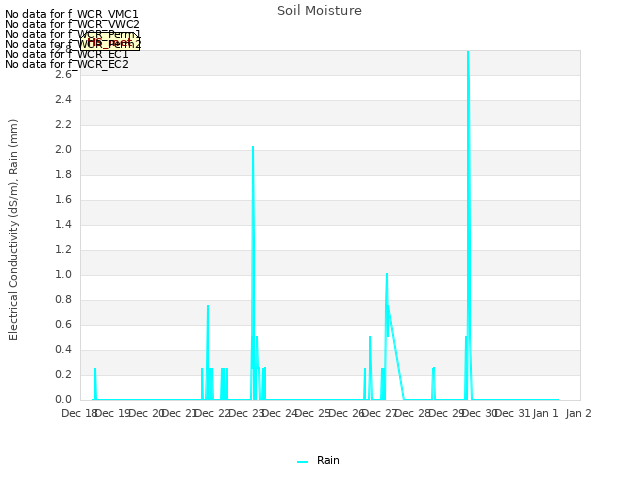Click the 0.0 y-axis tick label
Viewport: 640px width, 480px height.
tap(63, 400)
